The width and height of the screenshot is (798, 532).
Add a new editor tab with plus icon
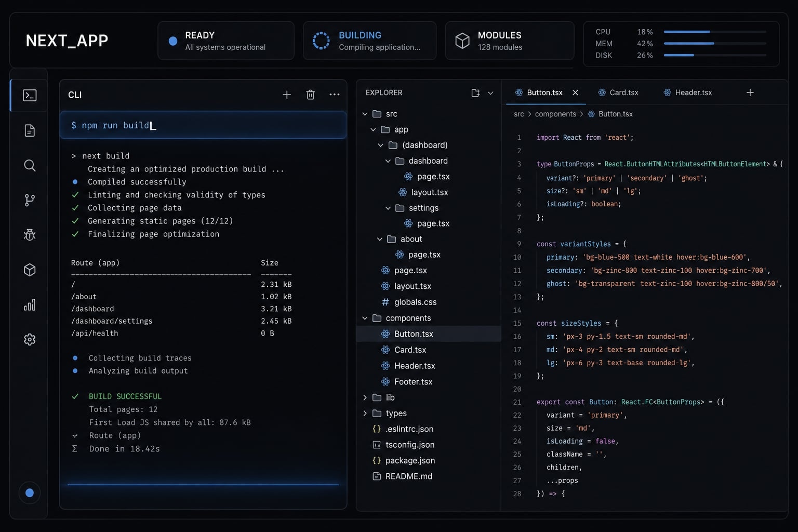tap(750, 92)
